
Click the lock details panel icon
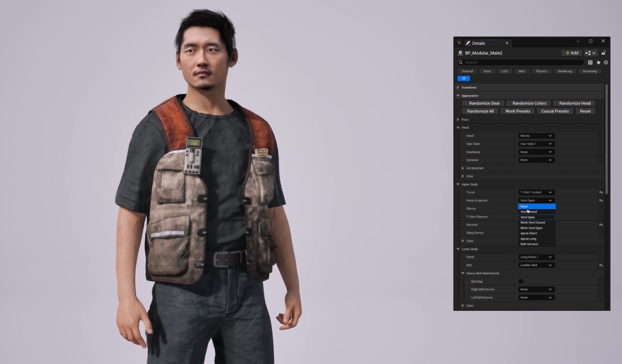[x=603, y=53]
